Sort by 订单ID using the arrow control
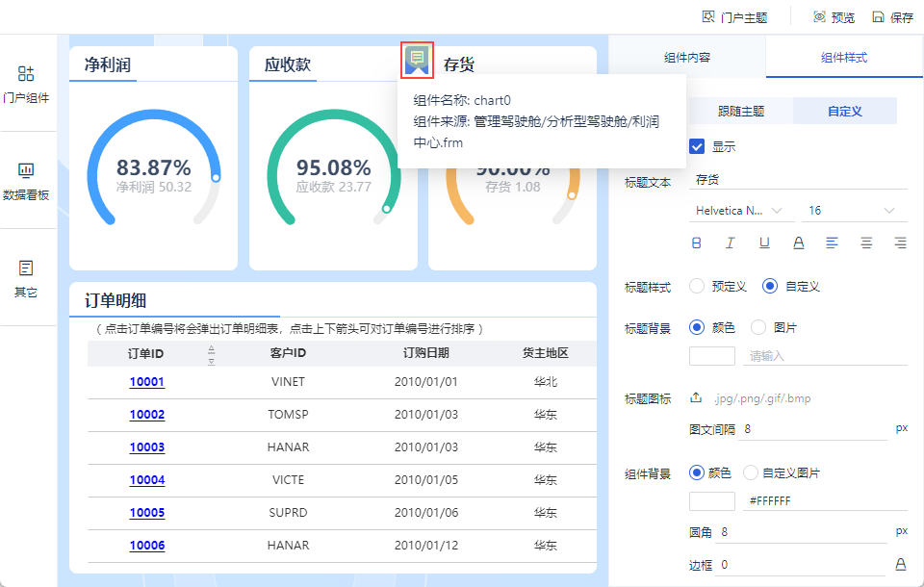Image resolution: width=924 pixels, height=587 pixels. (x=212, y=354)
